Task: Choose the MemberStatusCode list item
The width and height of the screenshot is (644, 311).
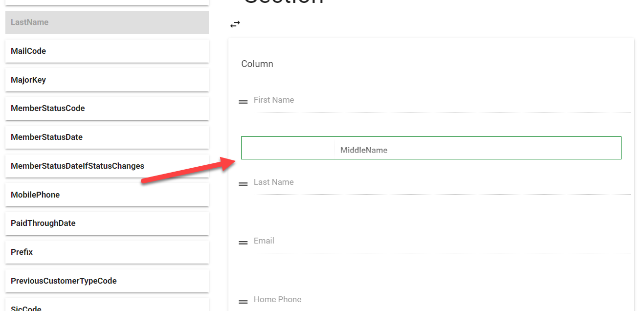Action: tap(107, 109)
